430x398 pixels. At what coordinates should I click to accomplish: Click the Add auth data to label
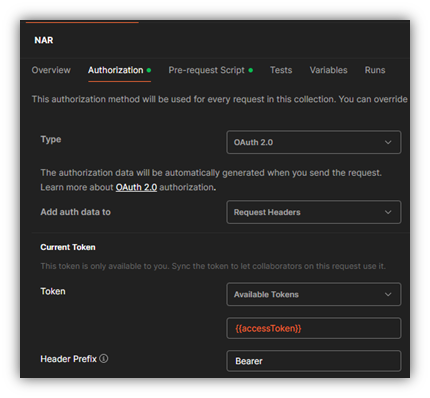tap(76, 212)
